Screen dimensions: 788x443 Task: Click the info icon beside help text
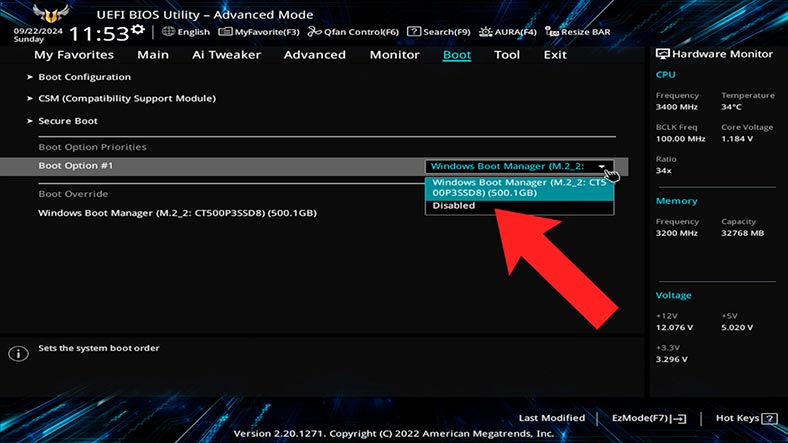19,354
